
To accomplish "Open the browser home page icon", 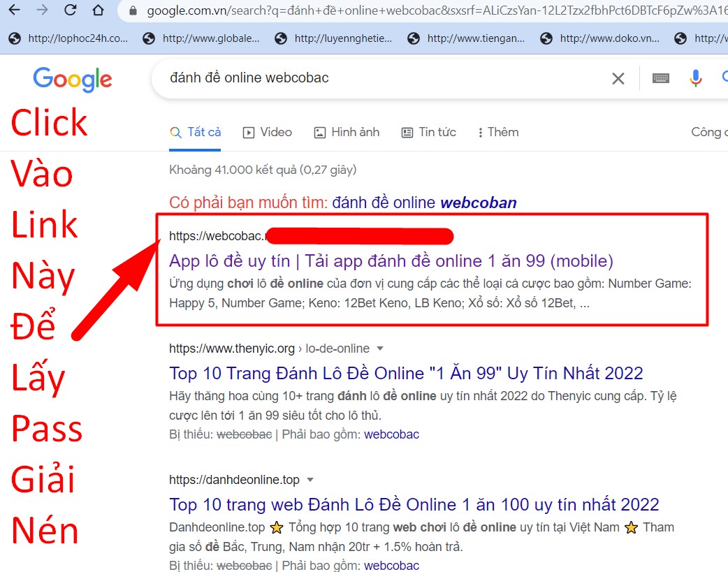I will click(98, 10).
